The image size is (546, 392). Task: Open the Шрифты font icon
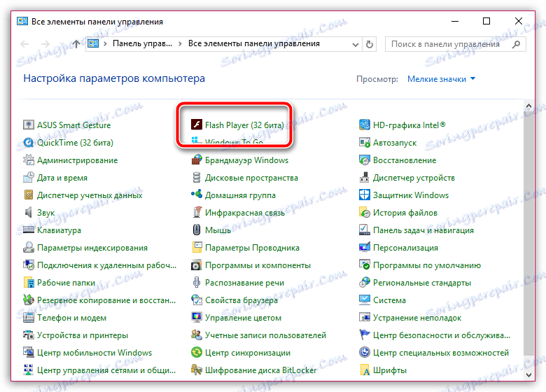tap(364, 370)
